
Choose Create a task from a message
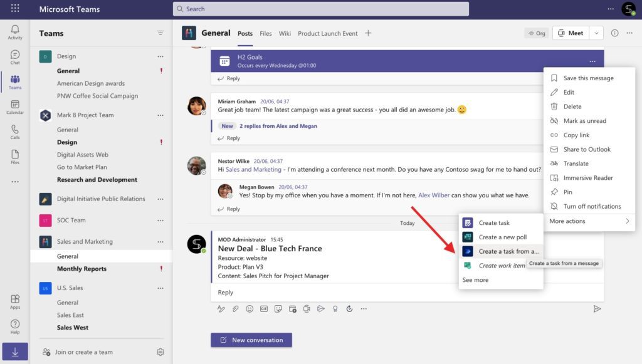click(501, 251)
